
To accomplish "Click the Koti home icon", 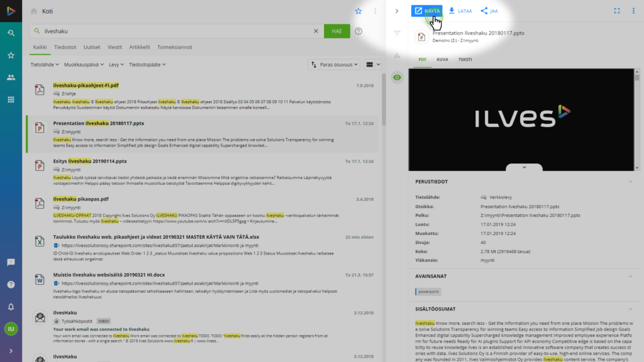I will (34, 11).
